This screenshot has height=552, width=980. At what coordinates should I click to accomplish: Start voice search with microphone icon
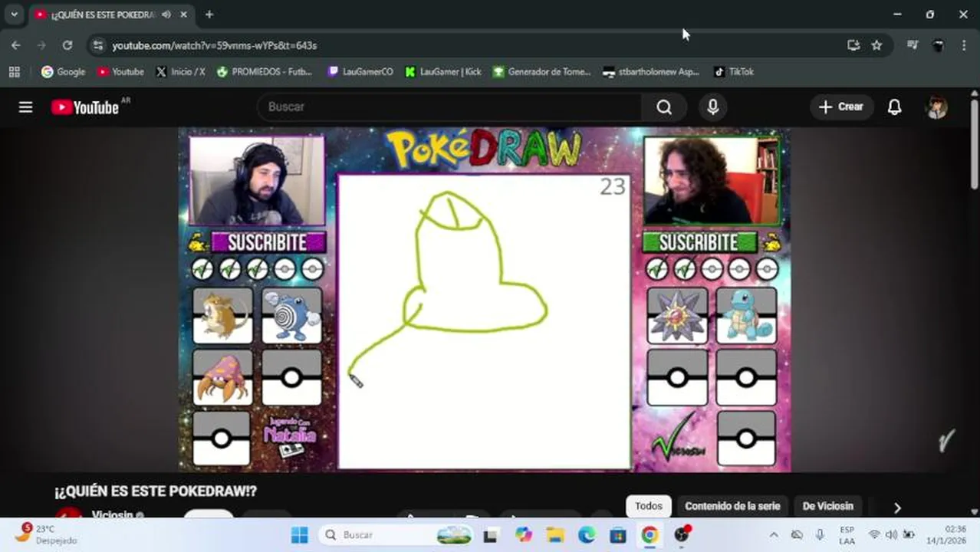click(713, 107)
